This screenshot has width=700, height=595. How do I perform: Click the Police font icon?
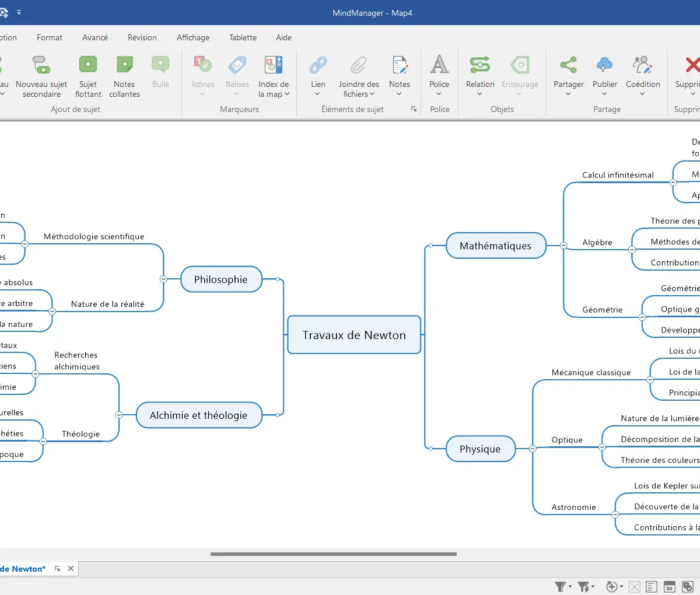pos(439,65)
